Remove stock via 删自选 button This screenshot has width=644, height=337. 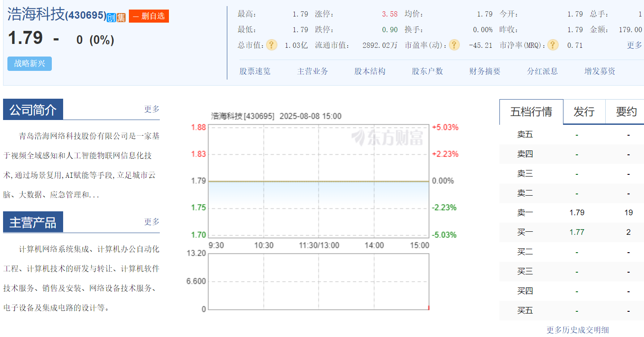(149, 16)
